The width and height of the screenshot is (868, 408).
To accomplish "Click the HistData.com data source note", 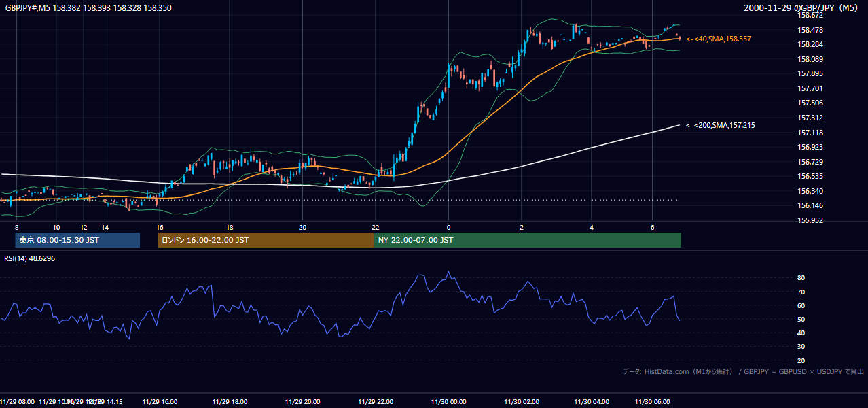I will click(743, 371).
